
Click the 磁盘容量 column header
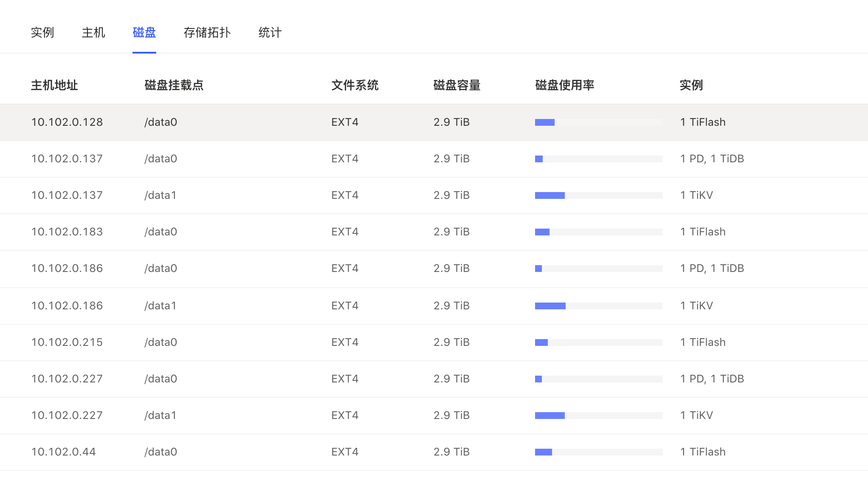tap(457, 85)
